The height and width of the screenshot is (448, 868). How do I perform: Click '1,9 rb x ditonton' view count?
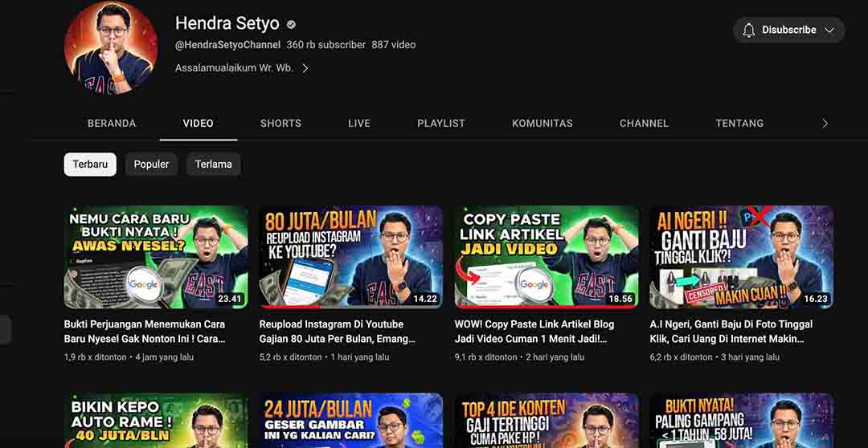[x=95, y=357]
